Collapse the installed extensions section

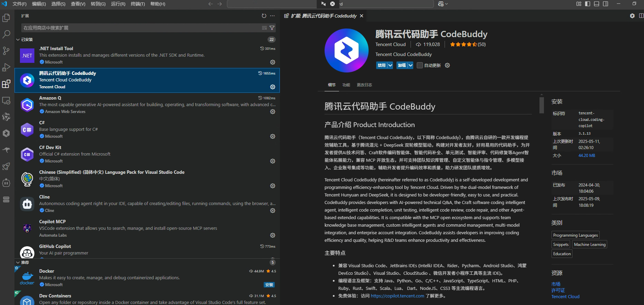(x=18, y=39)
